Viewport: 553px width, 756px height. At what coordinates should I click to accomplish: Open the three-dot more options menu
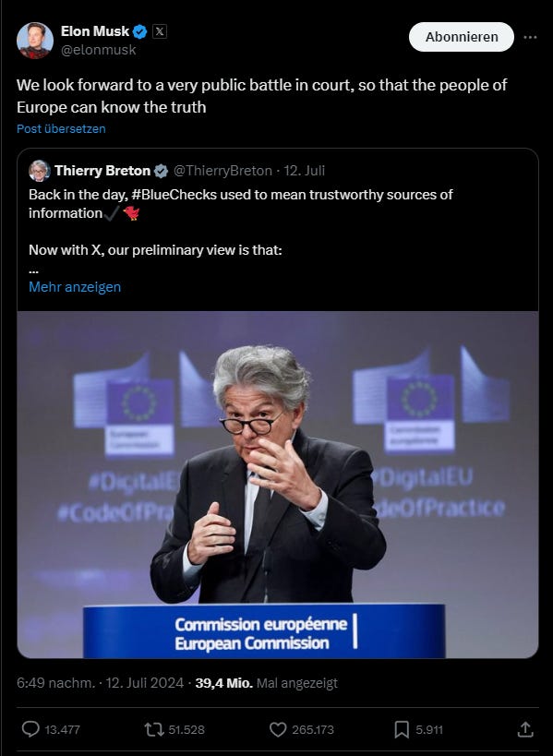pyautogui.click(x=530, y=37)
